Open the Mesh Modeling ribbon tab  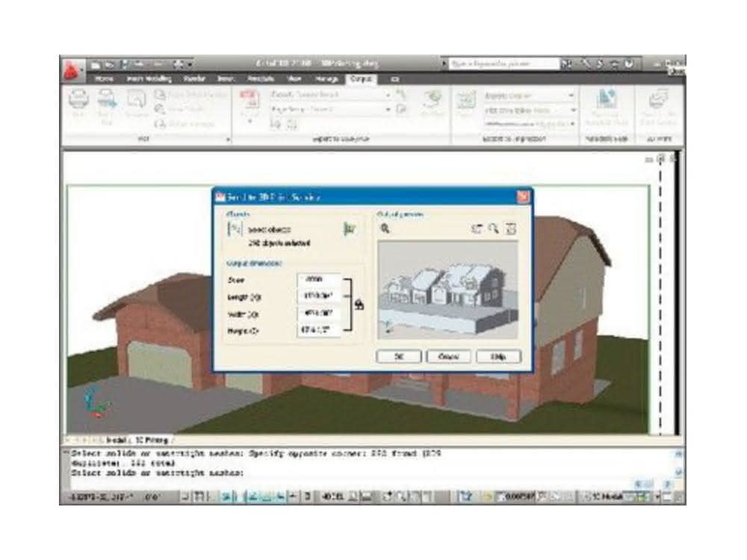(149, 79)
